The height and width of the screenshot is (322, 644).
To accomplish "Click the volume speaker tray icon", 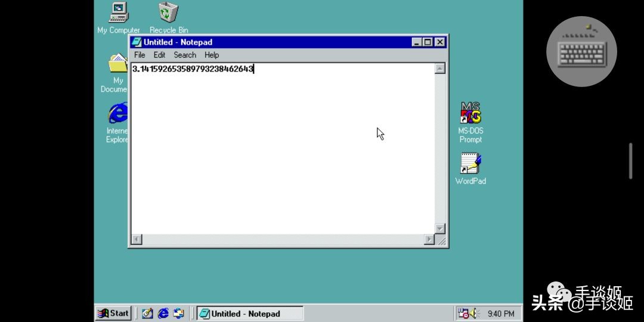I will [473, 314].
